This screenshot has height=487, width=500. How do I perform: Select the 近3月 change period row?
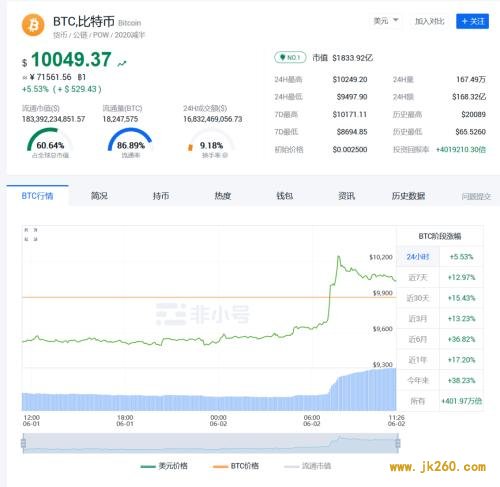coord(440,319)
